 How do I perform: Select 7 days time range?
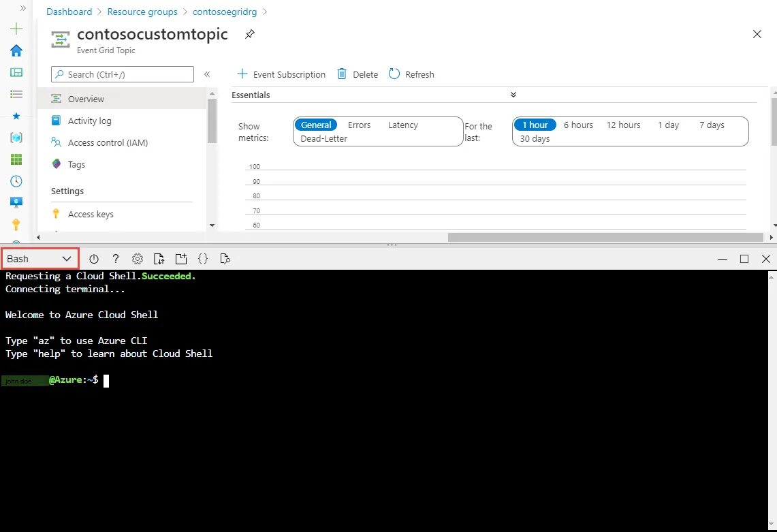[x=712, y=125]
